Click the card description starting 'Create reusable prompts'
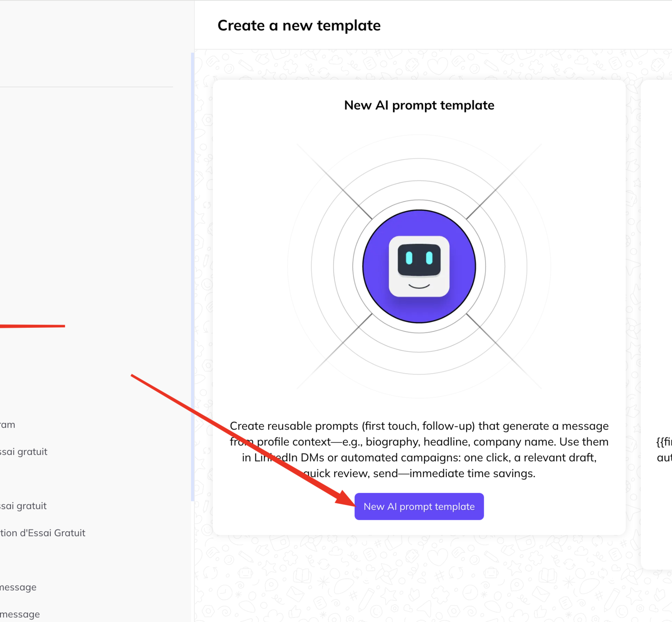The height and width of the screenshot is (622, 672). [x=419, y=449]
